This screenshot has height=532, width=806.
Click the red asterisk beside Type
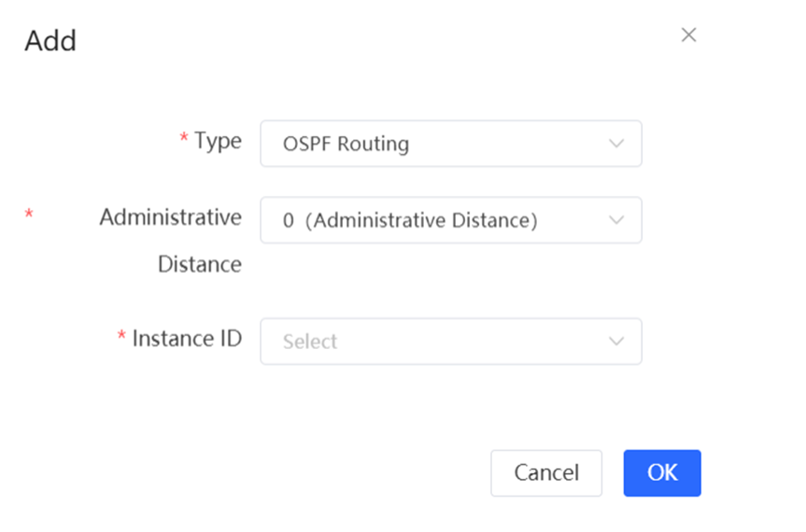(x=184, y=139)
